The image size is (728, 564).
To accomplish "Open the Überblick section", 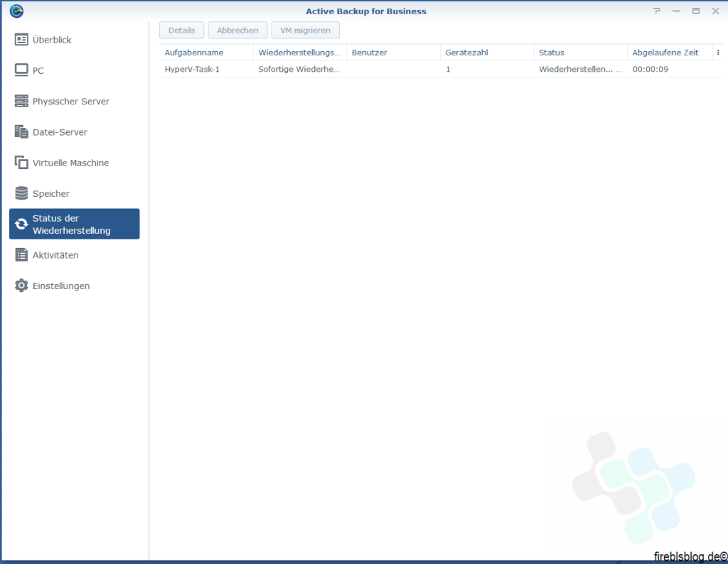I will pos(74,40).
